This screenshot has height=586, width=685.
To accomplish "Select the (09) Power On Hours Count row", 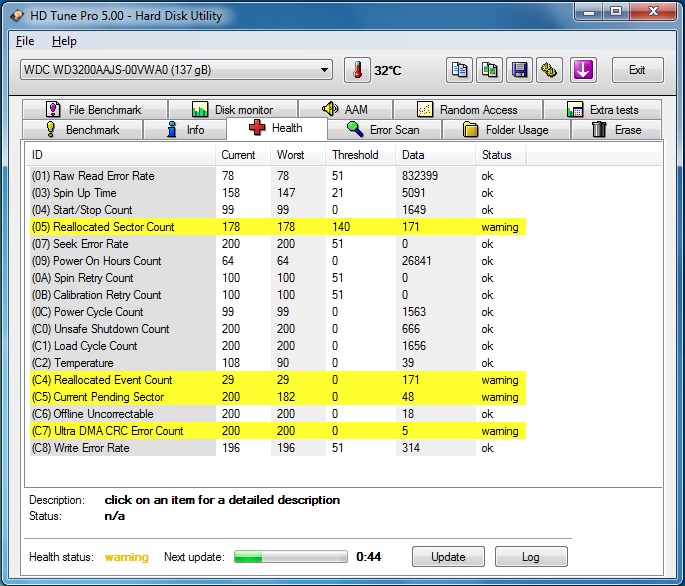I will [x=278, y=261].
